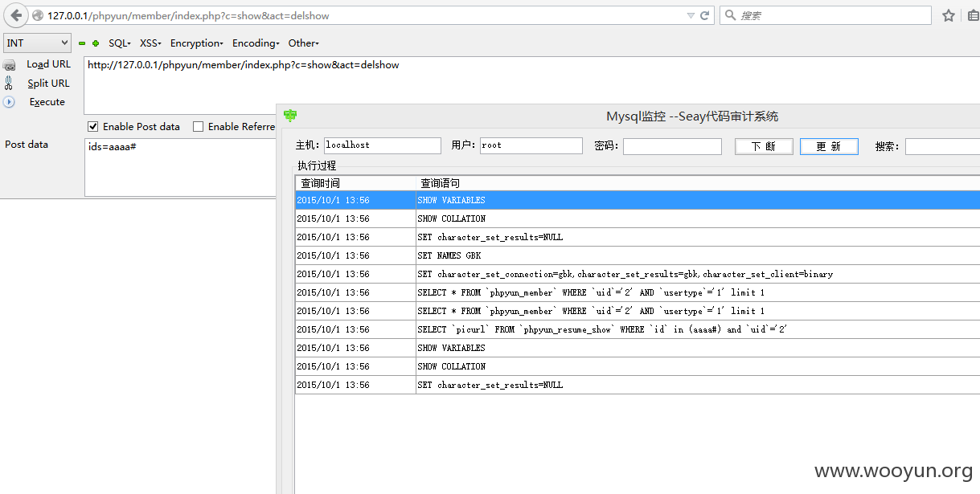Open the Other menu
Screen dimensions: 980x494
tap(303, 43)
